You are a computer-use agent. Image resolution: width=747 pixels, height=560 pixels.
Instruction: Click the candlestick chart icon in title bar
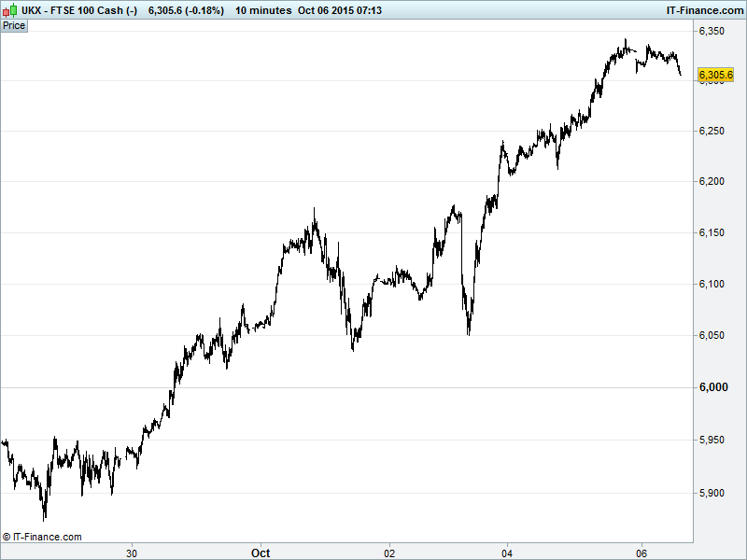coord(9,10)
